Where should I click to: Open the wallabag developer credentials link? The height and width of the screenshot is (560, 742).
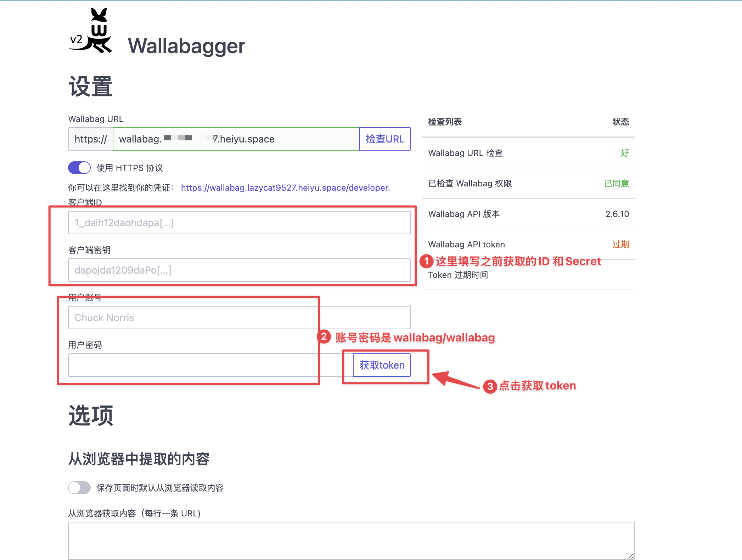[285, 187]
